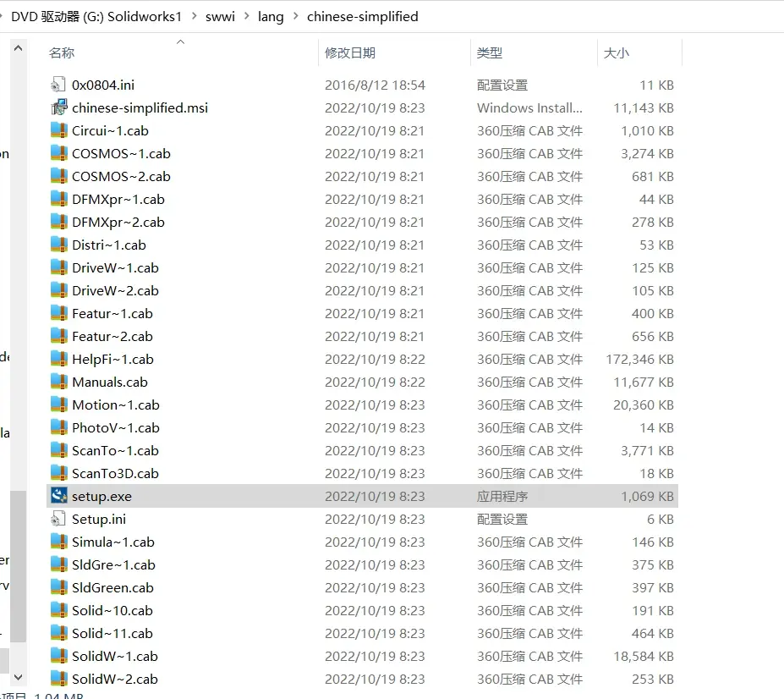The height and width of the screenshot is (699, 784).
Task: Click the Distri~1.cab archive icon
Action: 58,245
